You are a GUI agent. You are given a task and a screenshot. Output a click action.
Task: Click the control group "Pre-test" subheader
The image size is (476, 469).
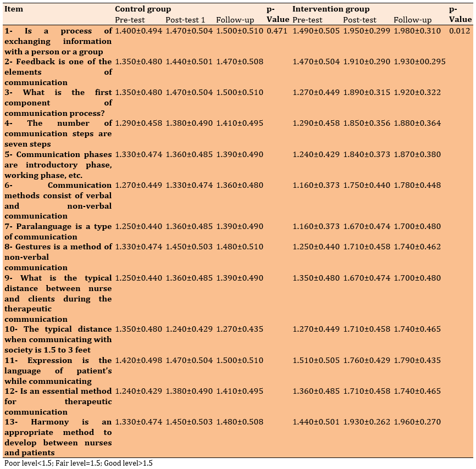tap(130, 20)
